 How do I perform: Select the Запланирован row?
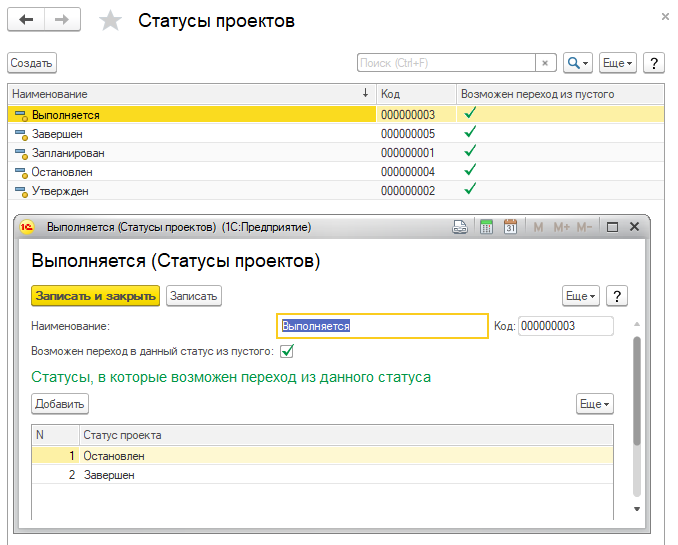(336, 153)
